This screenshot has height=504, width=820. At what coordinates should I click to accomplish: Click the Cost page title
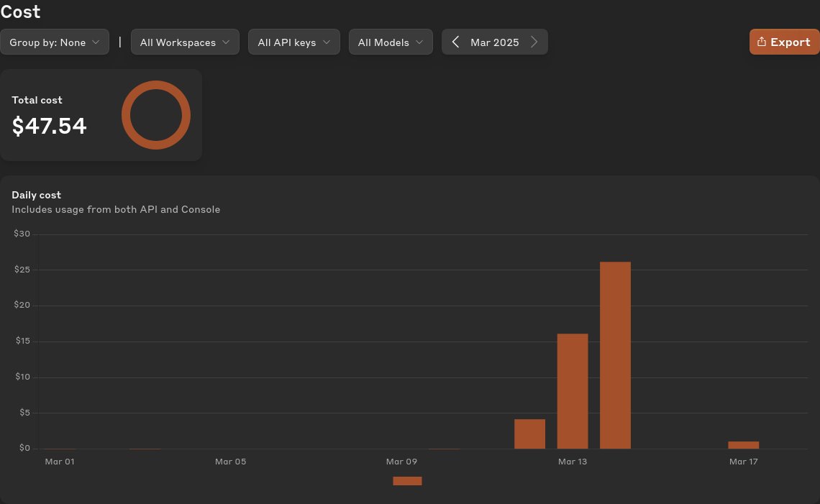(x=20, y=12)
